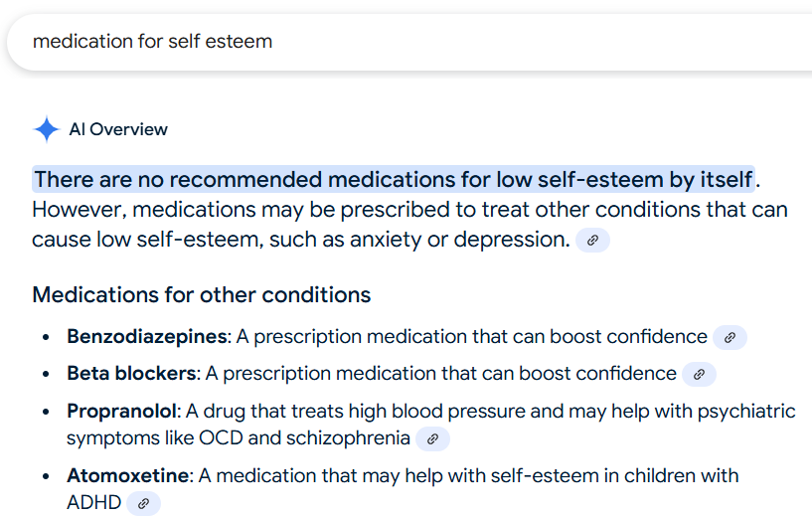Viewport: 812px width, 517px height.
Task: Open the Beta blockers source link icon
Action: point(699,375)
